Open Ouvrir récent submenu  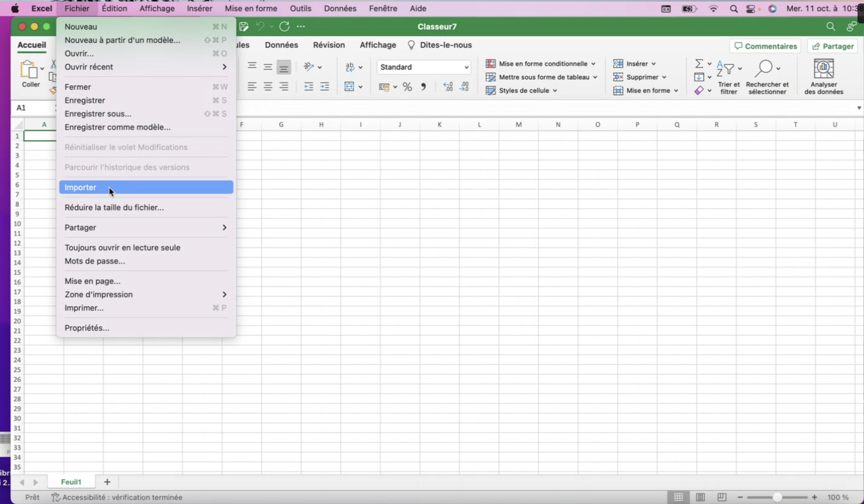click(146, 67)
